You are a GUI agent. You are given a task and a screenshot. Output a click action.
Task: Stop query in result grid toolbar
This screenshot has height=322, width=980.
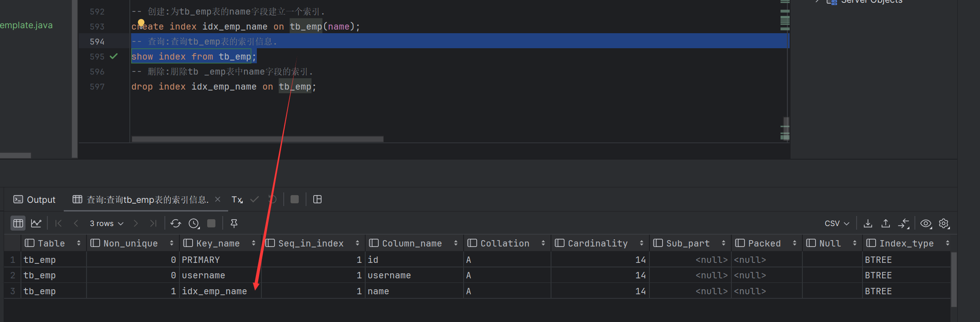[x=211, y=223]
